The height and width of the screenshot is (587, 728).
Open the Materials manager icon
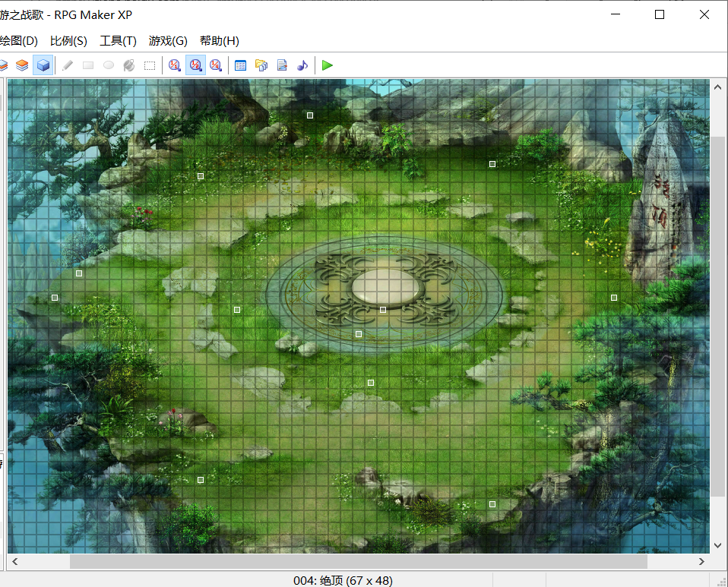pos(261,65)
